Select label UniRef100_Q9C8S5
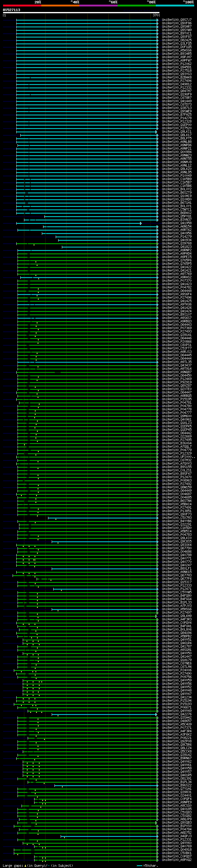The image size is (197, 868). pyautogui.click(x=177, y=542)
